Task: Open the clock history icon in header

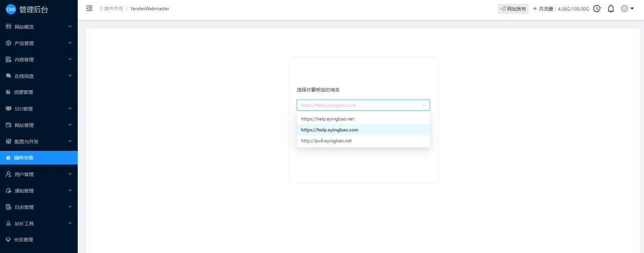Action: point(597,9)
